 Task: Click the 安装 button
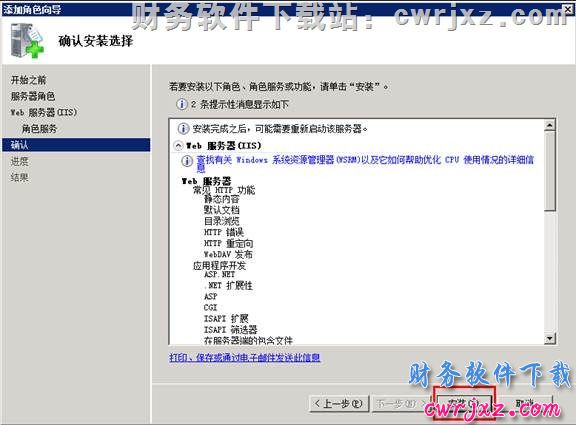point(465,404)
